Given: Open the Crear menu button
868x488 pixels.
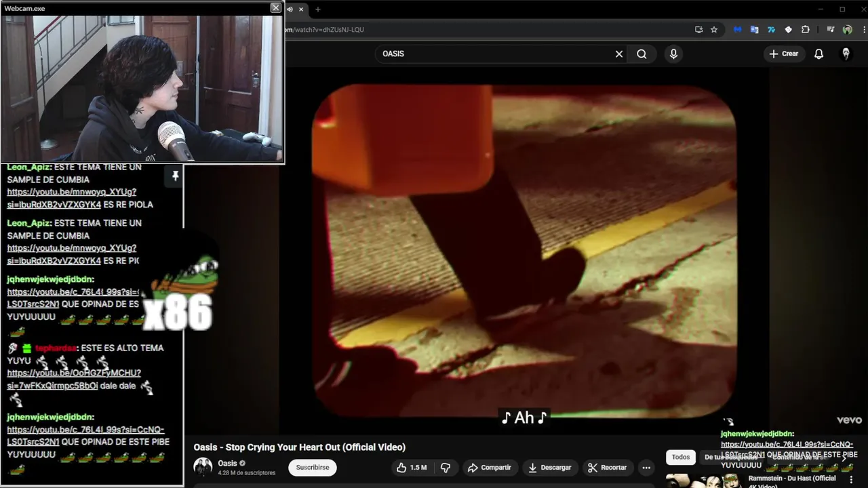Looking at the screenshot, I should click(784, 54).
